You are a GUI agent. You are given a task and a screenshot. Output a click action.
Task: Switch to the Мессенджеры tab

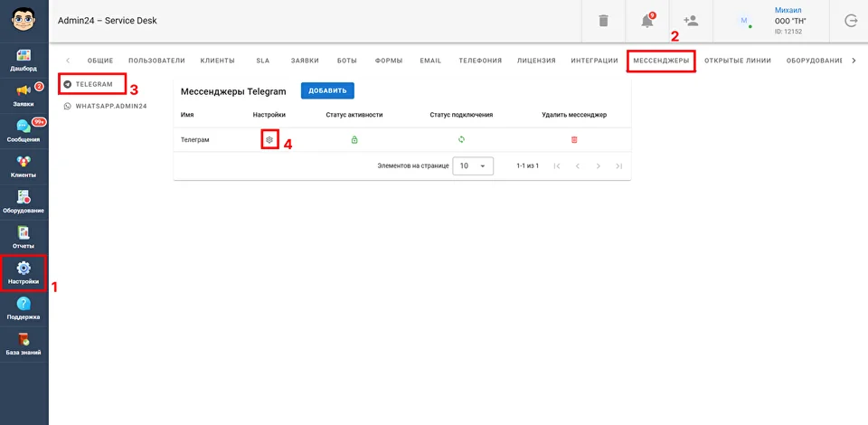pyautogui.click(x=662, y=61)
